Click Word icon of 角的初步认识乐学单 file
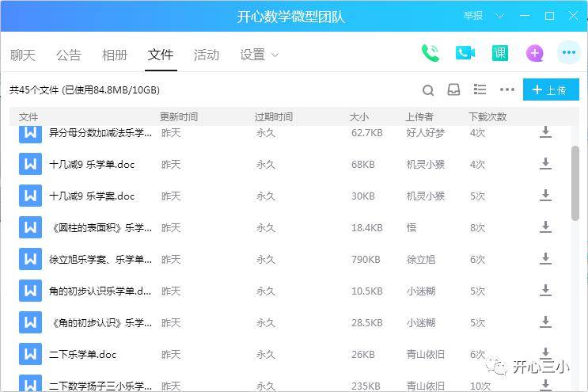 tap(30, 291)
